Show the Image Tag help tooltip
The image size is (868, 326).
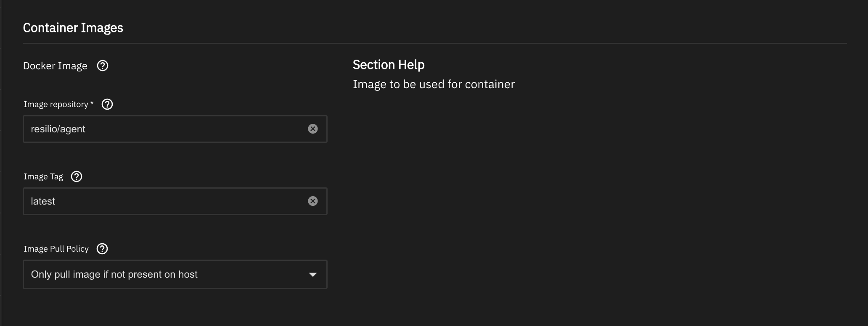pyautogui.click(x=77, y=176)
